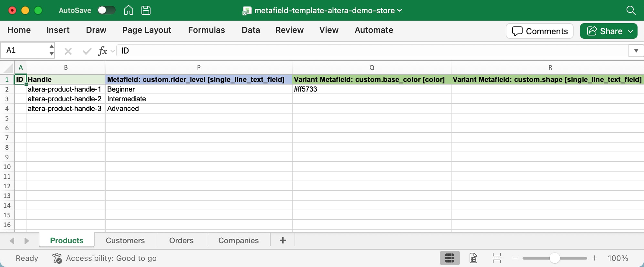Switch to Normal view icon
Viewport: 644px width, 267px height.
pyautogui.click(x=450, y=258)
